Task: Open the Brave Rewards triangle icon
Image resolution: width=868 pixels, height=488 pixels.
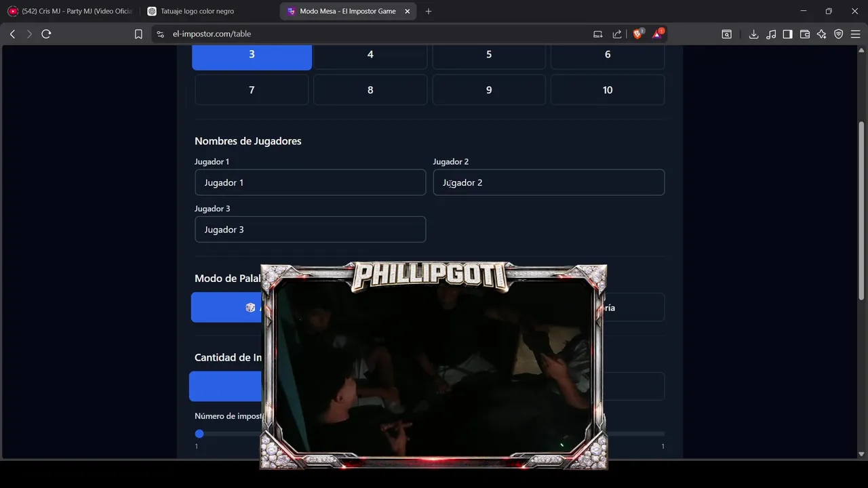Action: coord(658,34)
